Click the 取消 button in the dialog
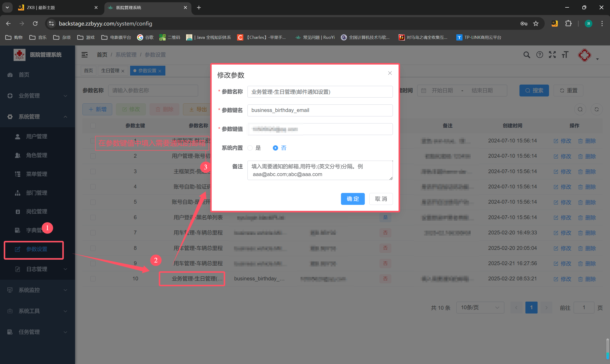Viewport: 610px width, 364px height. coord(381,199)
